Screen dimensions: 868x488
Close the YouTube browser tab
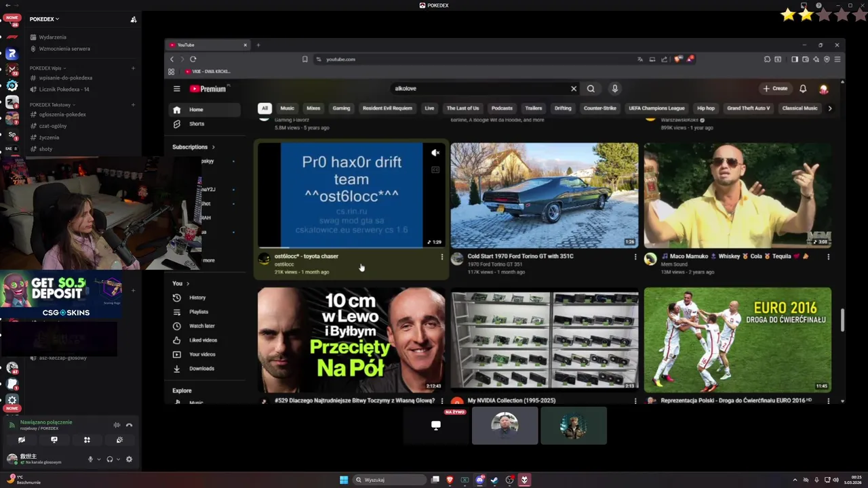point(245,45)
